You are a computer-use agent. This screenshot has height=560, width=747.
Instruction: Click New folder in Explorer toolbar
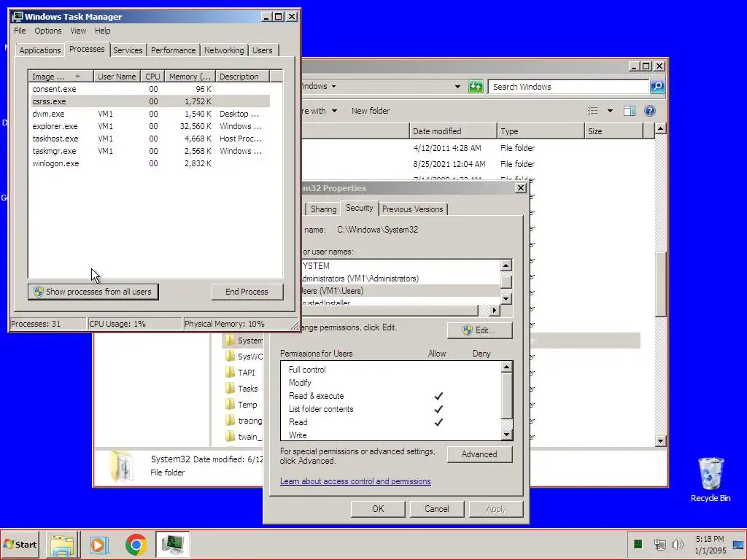370,111
